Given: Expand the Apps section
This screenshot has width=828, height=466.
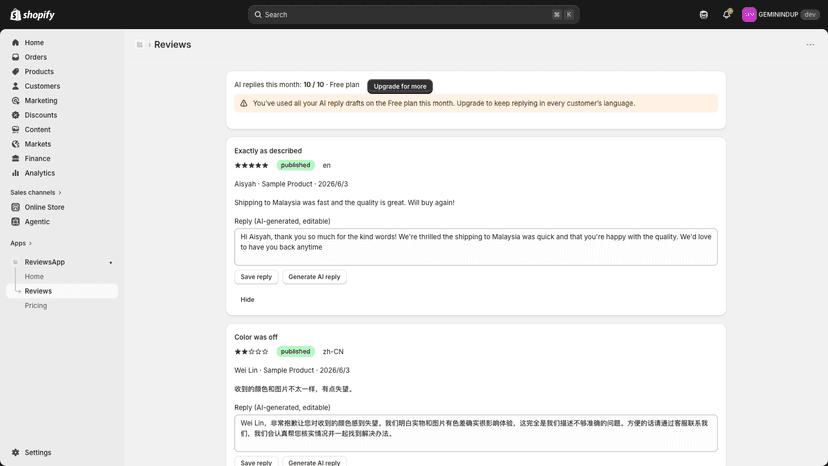Looking at the screenshot, I should (21, 243).
